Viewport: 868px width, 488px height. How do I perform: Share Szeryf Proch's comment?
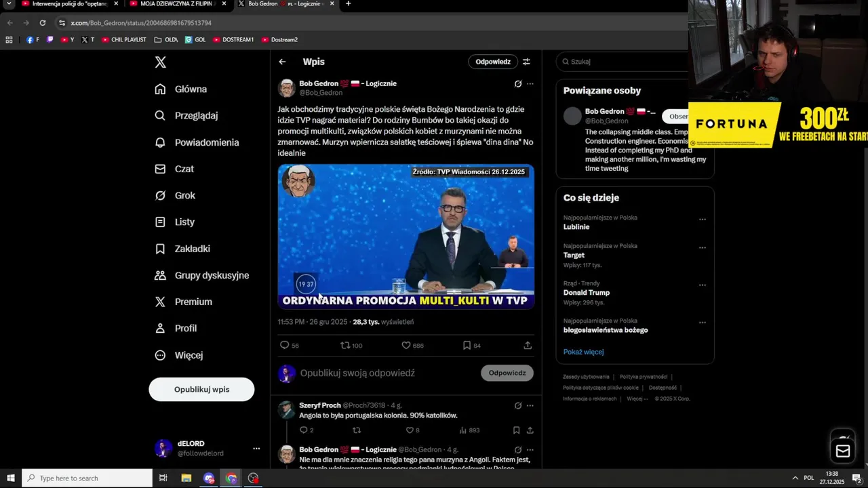point(530,430)
